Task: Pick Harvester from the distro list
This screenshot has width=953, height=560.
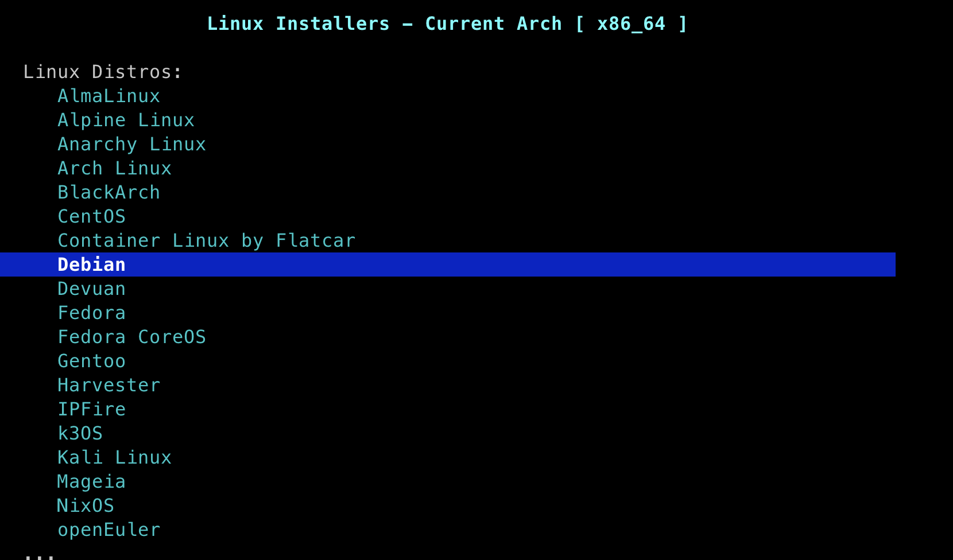Action: [x=109, y=385]
